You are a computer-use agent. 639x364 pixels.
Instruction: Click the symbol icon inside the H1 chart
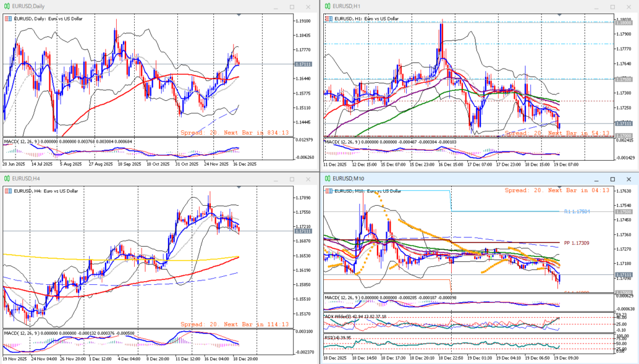[328, 19]
